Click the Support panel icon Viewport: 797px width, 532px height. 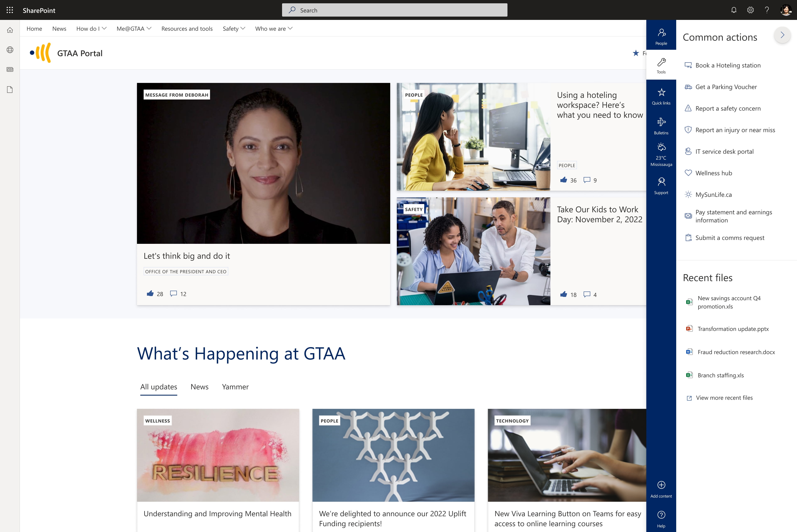pos(661,185)
